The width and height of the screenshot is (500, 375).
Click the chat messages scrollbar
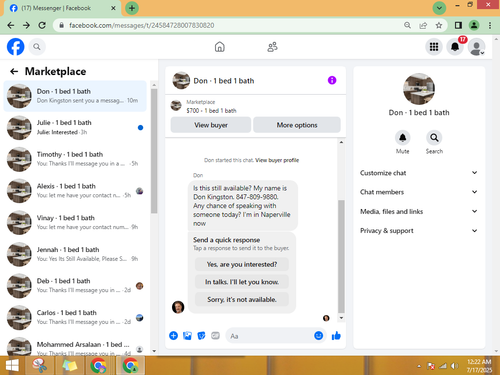pos(341,256)
